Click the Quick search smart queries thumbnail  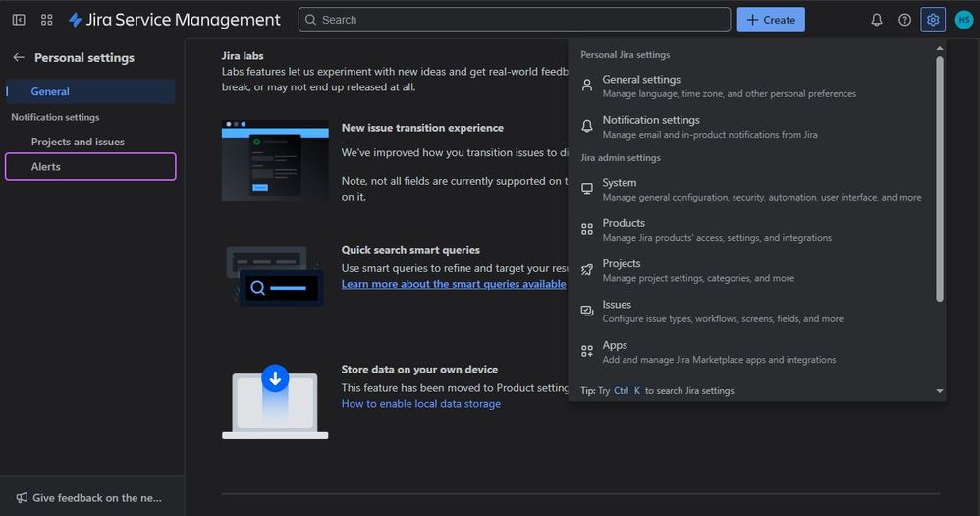point(275,275)
